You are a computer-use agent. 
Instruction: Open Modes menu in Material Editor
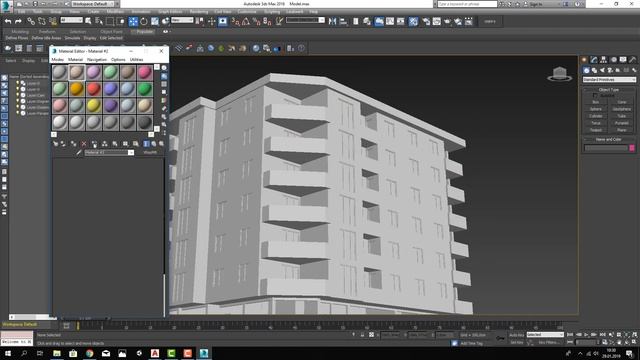click(58, 60)
